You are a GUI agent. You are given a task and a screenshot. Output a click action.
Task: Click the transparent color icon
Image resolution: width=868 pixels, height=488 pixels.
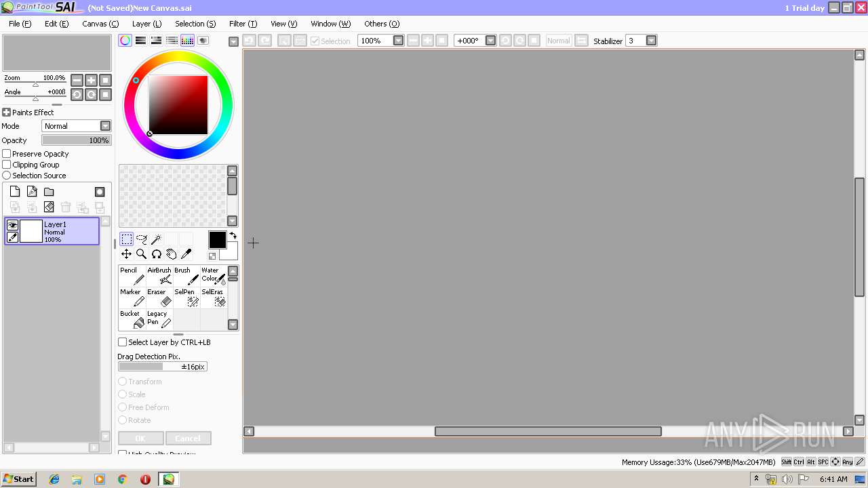(x=212, y=256)
